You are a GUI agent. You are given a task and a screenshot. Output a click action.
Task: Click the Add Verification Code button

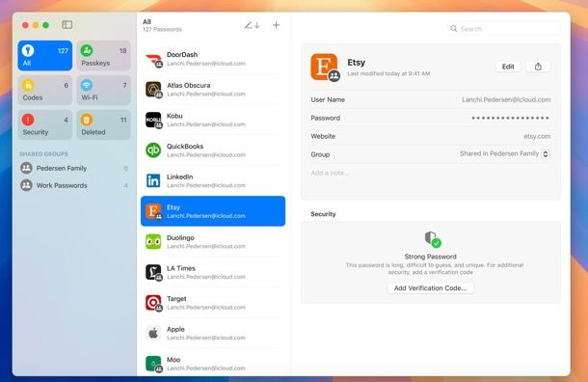point(430,288)
